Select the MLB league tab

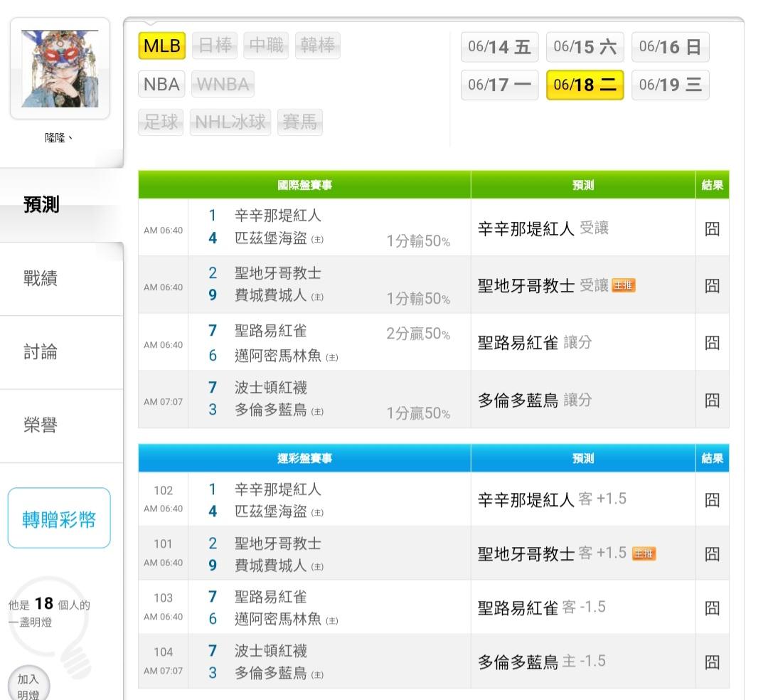click(x=162, y=46)
